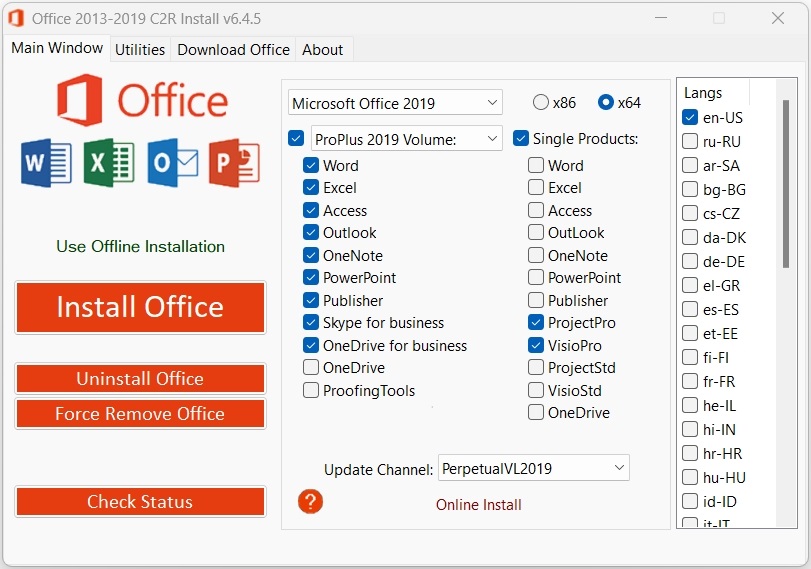Uncheck Outlook in the ProPlus list
The width and height of the screenshot is (811, 569).
click(310, 233)
